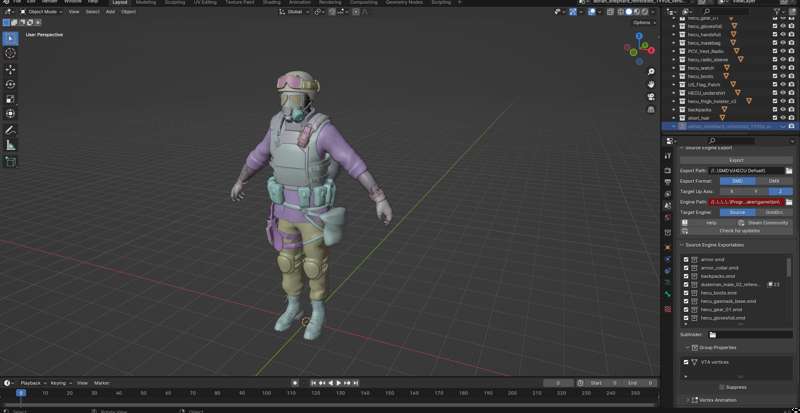Activate the Rotate tool
Viewport: 800px width, 413px height.
point(11,85)
